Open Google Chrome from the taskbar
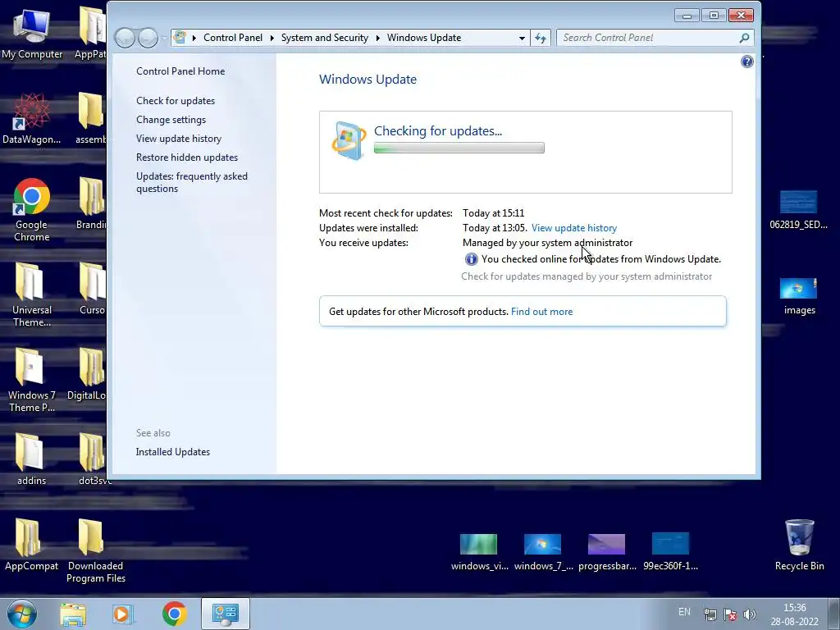The image size is (840, 630). pyautogui.click(x=174, y=614)
